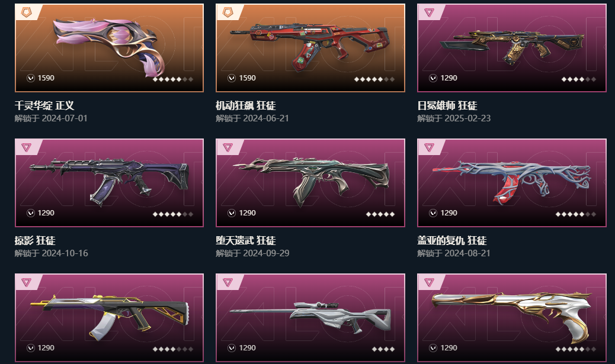615x364 pixels.
Task: Click the 盖亚的复仇 狂徒 skin name
Action: tap(452, 240)
